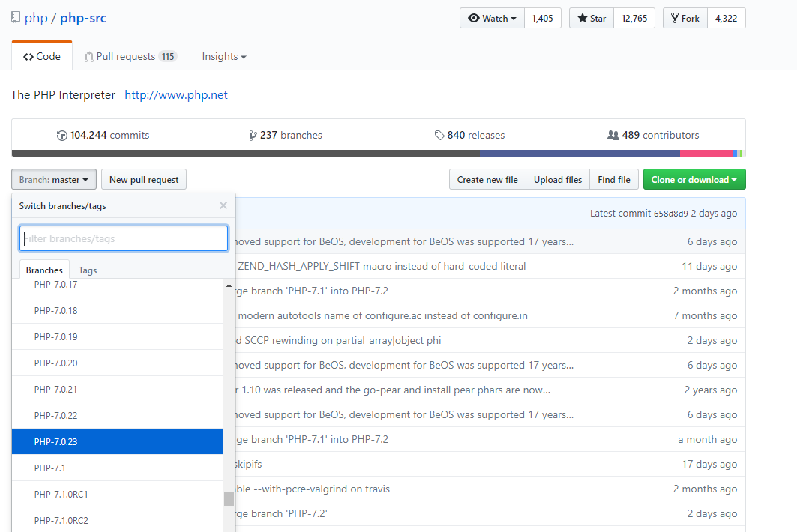Switch to the Tags tab

pos(88,270)
